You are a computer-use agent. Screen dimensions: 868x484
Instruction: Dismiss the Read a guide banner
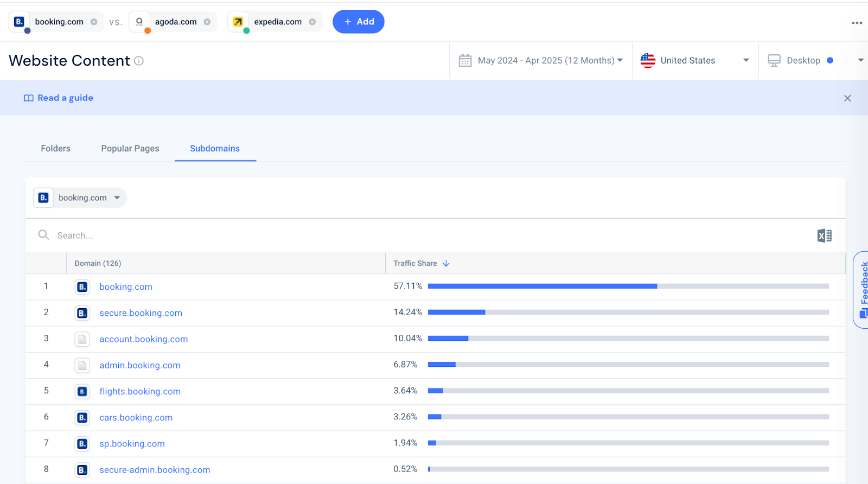pyautogui.click(x=847, y=98)
